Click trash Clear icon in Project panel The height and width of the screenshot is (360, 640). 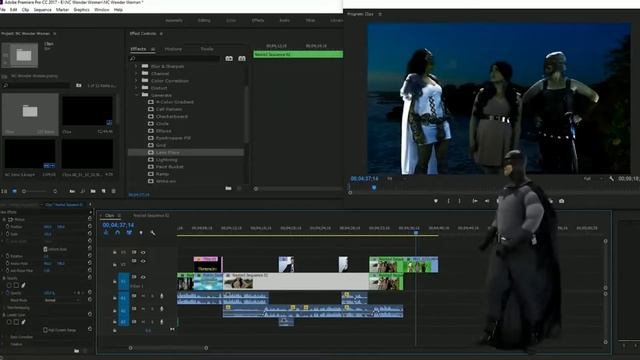coord(114,191)
